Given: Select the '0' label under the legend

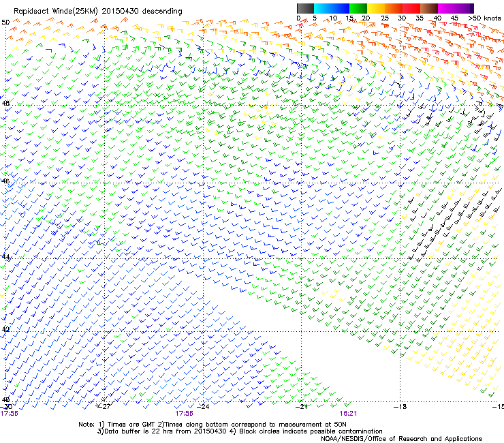Looking at the screenshot, I should tap(298, 18).
